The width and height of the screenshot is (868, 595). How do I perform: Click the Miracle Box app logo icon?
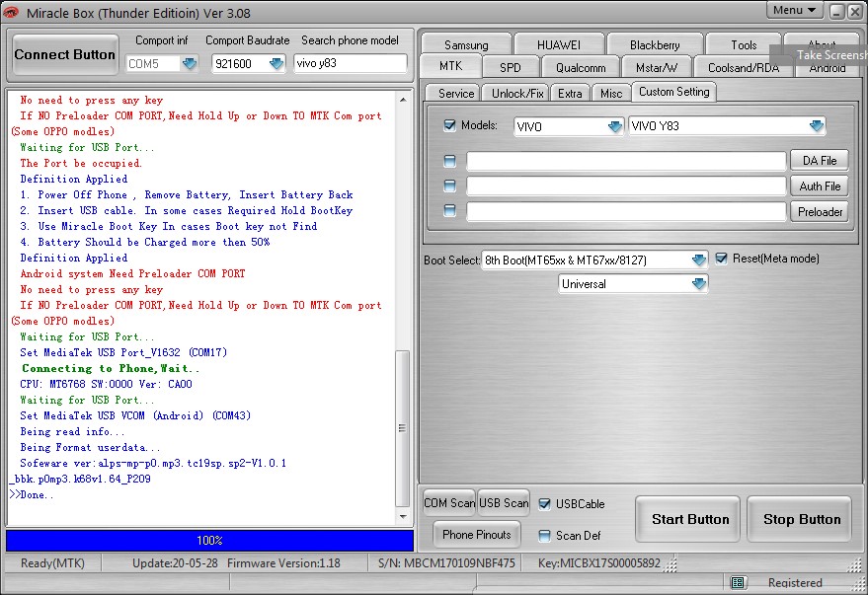click(11, 12)
